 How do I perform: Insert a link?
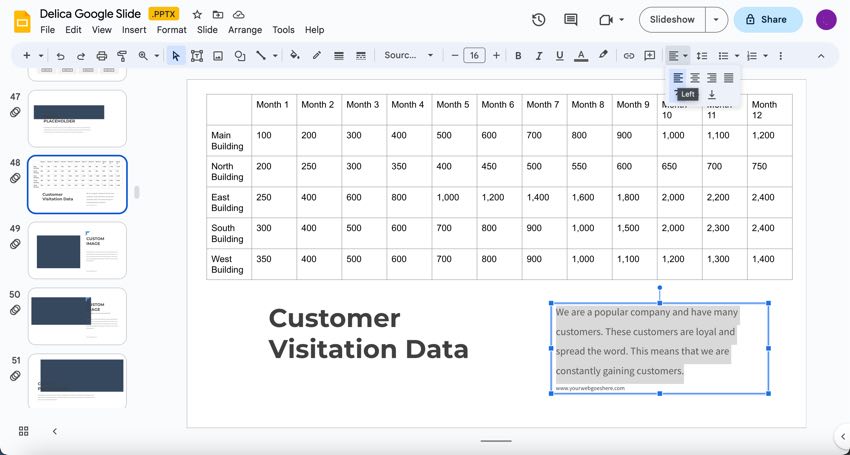coord(629,56)
